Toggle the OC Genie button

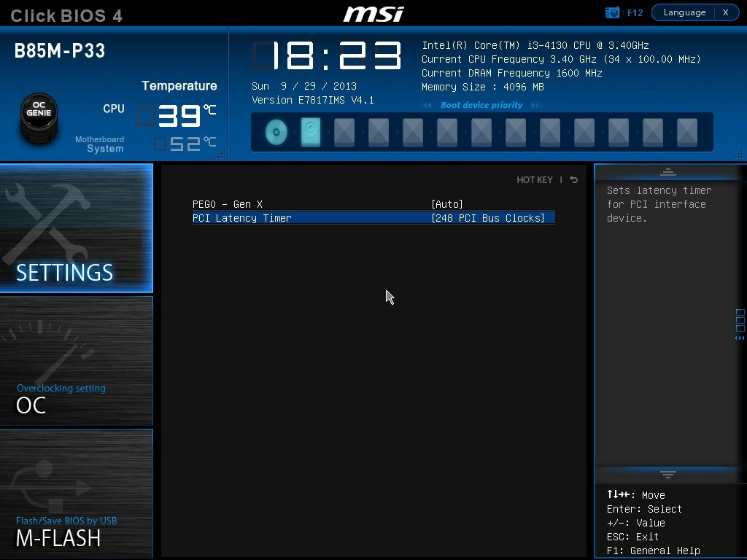click(39, 117)
